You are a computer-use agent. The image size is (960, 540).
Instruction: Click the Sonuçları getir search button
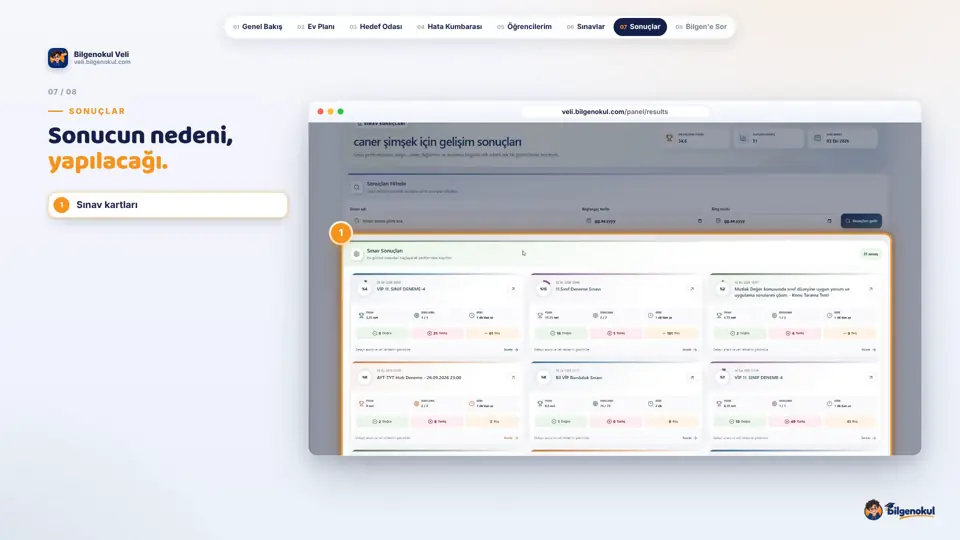pos(861,221)
